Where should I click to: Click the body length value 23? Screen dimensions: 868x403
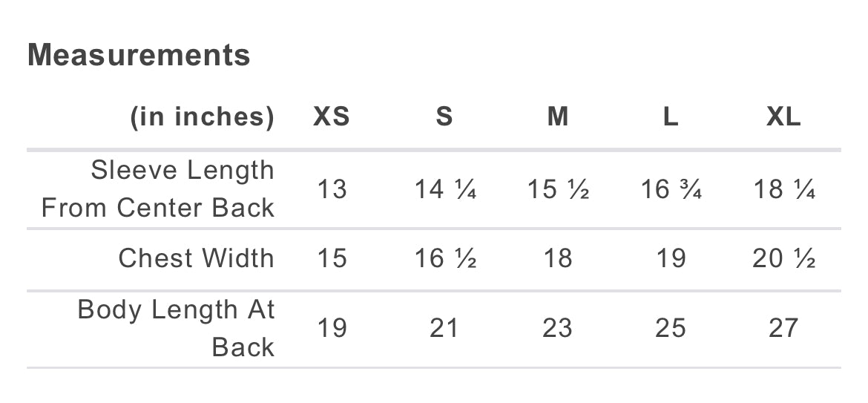(557, 327)
